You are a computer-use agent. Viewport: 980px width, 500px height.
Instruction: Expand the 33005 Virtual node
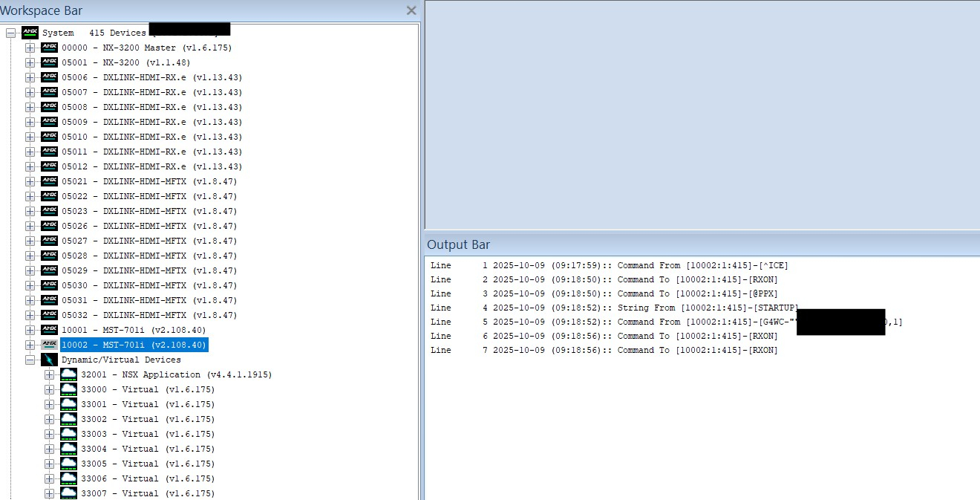point(49,464)
